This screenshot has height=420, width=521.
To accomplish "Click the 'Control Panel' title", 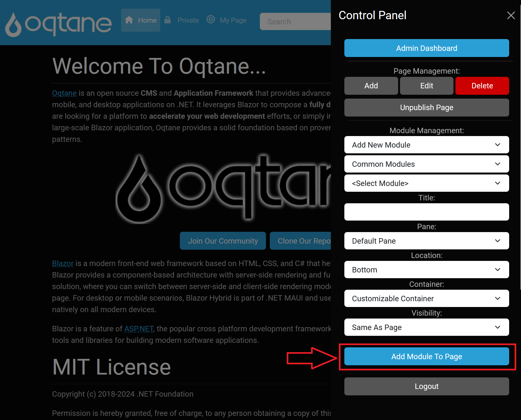I will (373, 15).
